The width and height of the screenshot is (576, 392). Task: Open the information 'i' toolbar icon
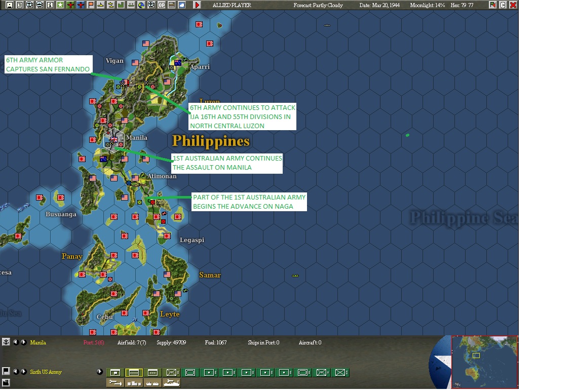(x=50, y=5)
